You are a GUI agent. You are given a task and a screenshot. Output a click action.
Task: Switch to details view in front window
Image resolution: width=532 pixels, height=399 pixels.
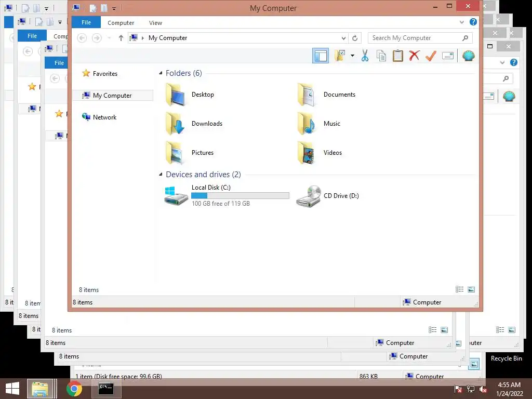(459, 289)
